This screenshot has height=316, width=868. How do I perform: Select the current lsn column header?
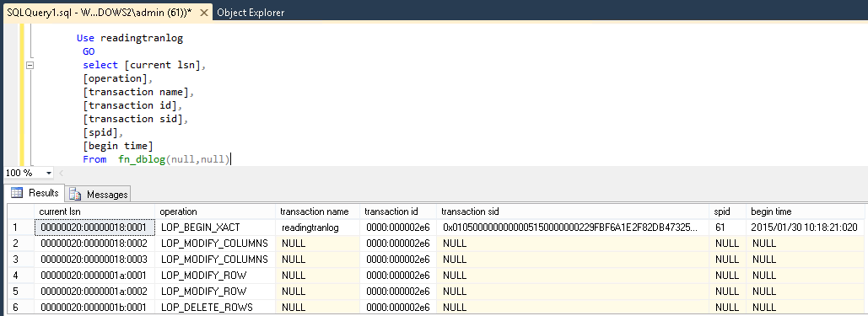94,212
